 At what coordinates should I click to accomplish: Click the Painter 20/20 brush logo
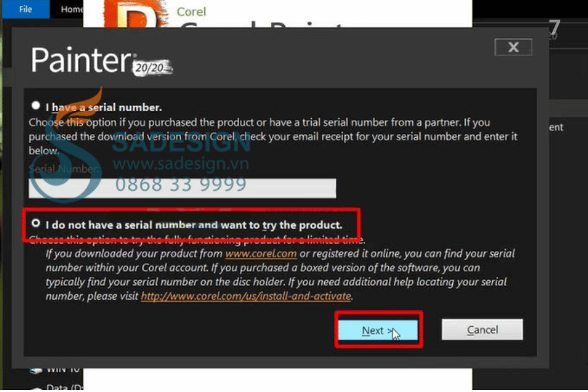pos(101,61)
